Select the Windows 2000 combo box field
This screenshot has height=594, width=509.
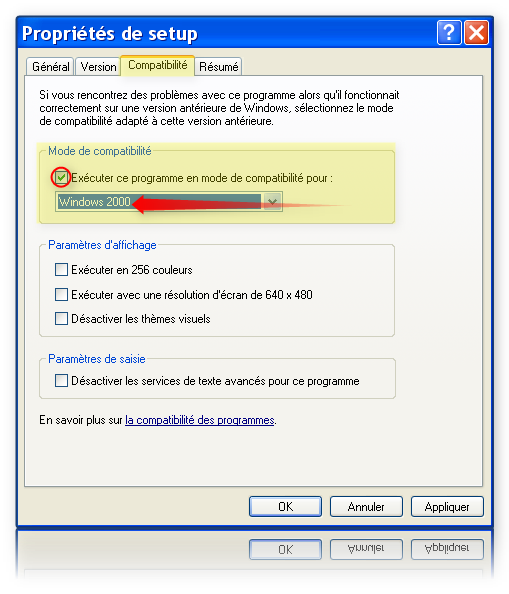click(x=169, y=201)
